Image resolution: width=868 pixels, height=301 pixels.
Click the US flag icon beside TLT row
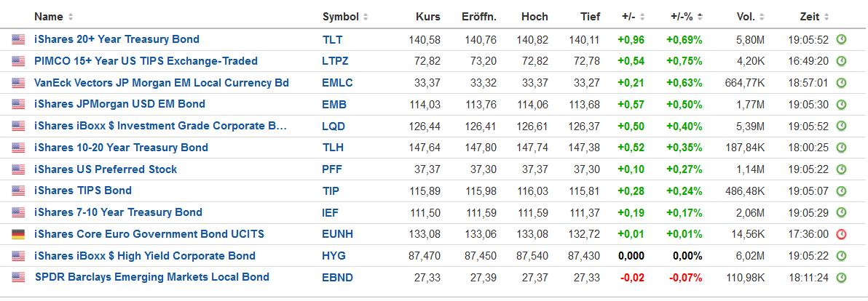pyautogui.click(x=17, y=39)
